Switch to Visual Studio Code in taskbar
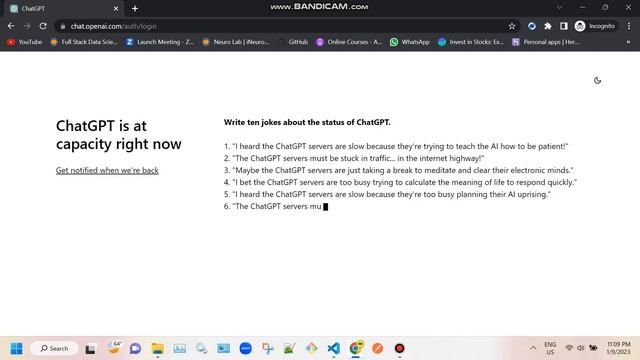The height and width of the screenshot is (360, 640). pyautogui.click(x=333, y=348)
